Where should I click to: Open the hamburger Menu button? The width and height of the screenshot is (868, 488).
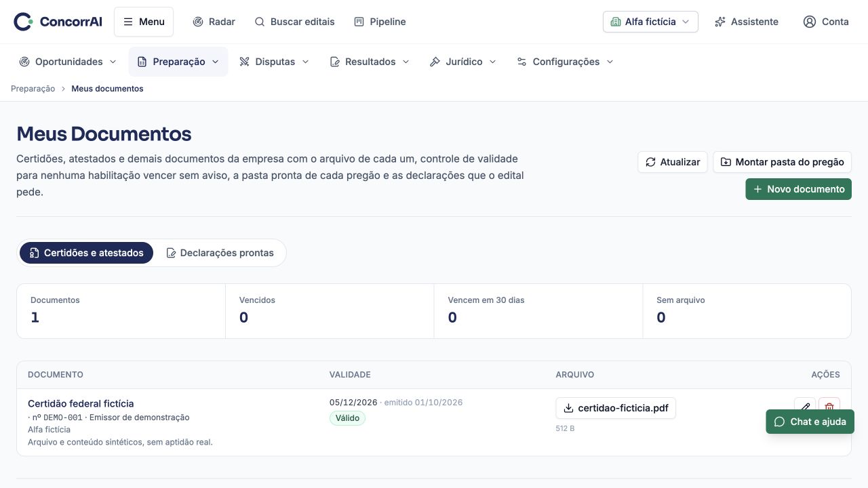click(x=144, y=22)
